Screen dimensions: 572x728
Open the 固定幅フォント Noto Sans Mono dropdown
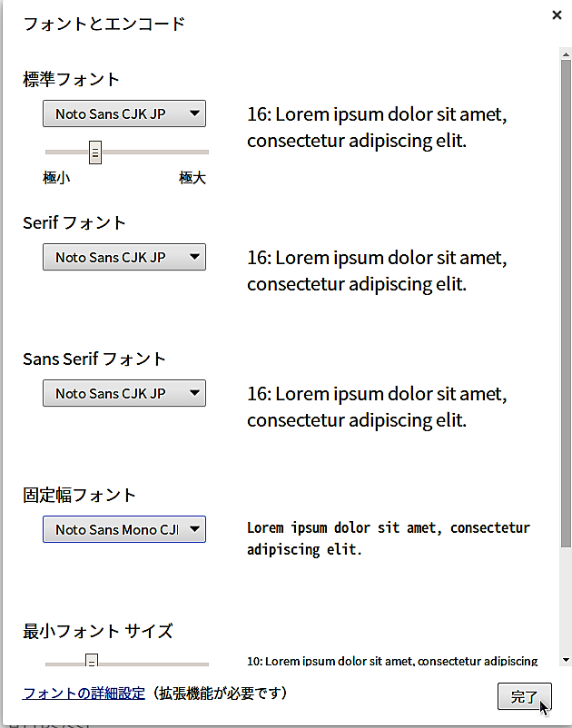click(124, 529)
